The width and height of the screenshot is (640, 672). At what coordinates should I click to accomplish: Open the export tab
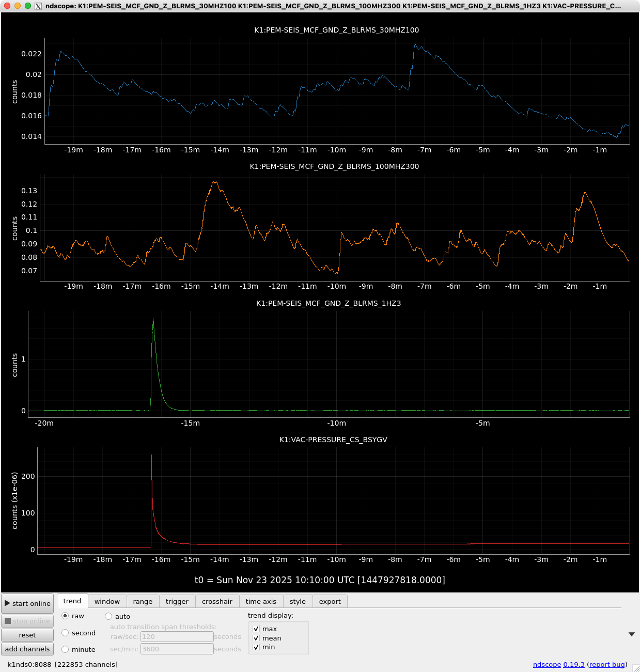pyautogui.click(x=330, y=601)
